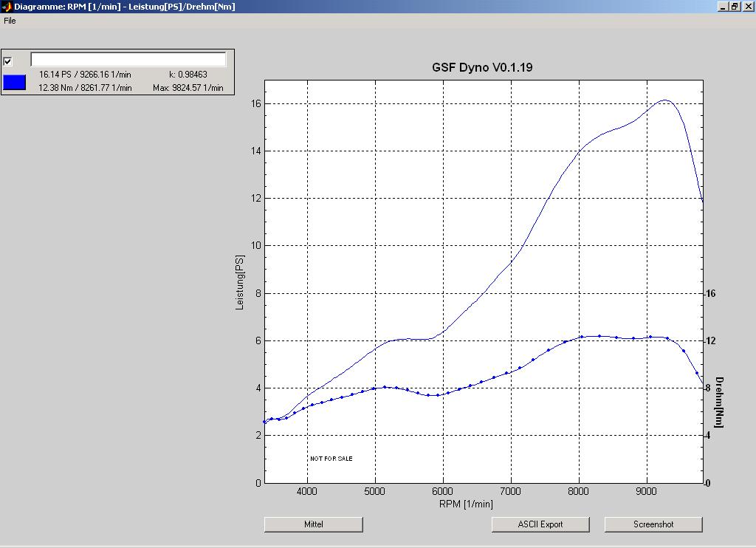Click the NOT FOR SALE watermark text

pyautogui.click(x=331, y=459)
